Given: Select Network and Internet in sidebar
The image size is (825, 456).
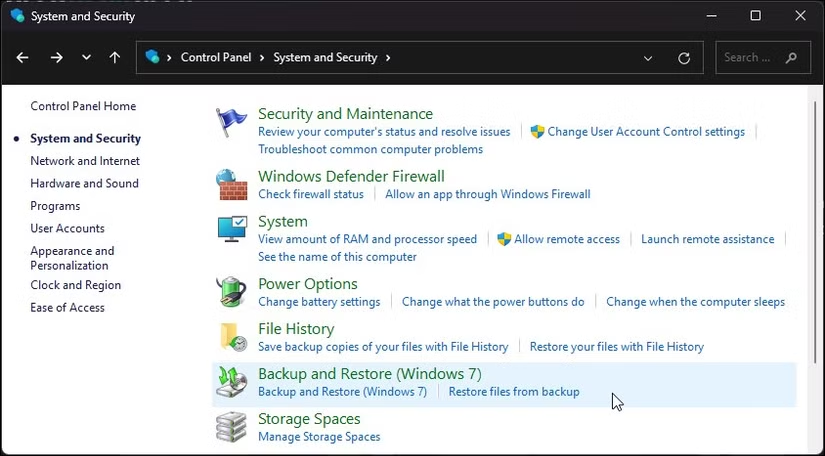Looking at the screenshot, I should point(85,161).
